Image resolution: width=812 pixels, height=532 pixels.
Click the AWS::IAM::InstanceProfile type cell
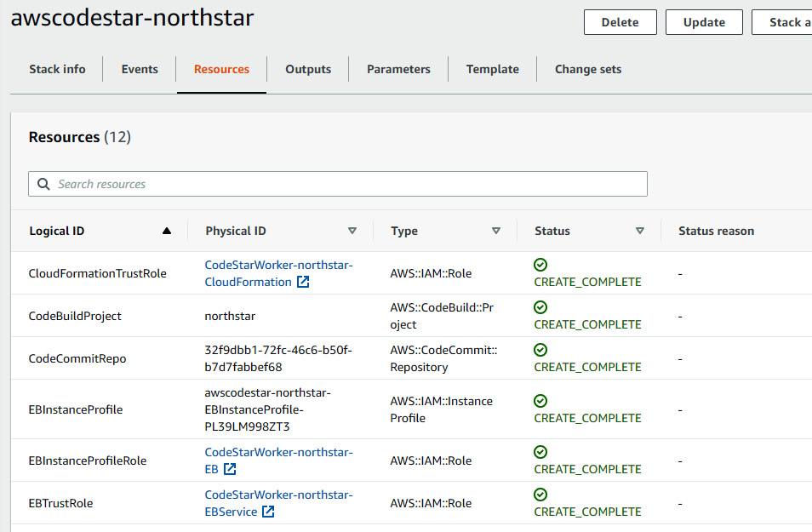tap(441, 409)
